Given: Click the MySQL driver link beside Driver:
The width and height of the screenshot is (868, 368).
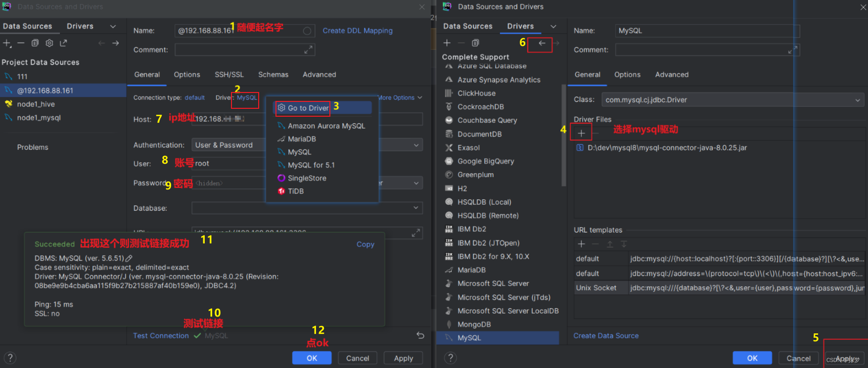Looking at the screenshot, I should (247, 97).
